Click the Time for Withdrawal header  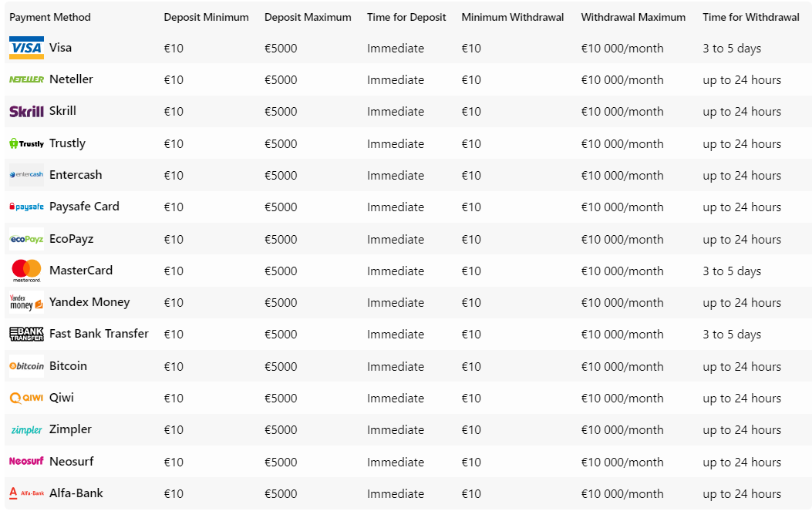(x=751, y=17)
